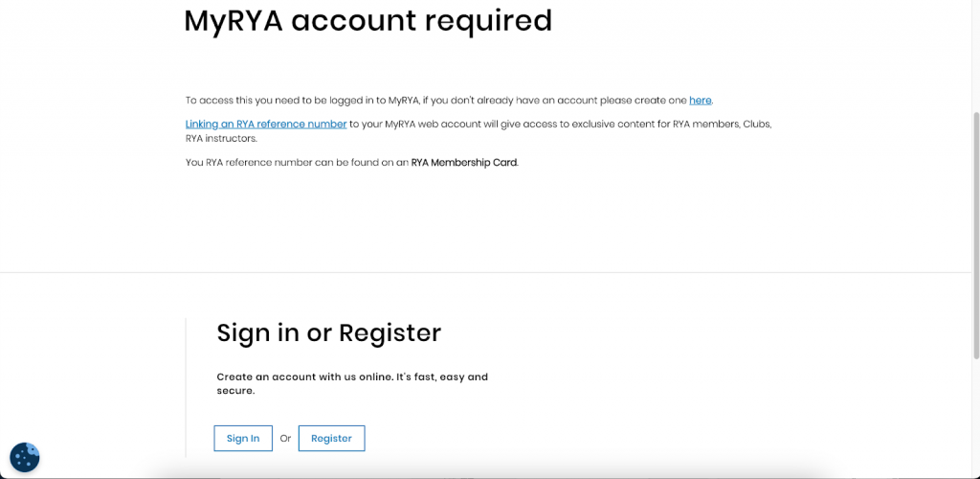Open the cookie settings icon

click(25, 457)
